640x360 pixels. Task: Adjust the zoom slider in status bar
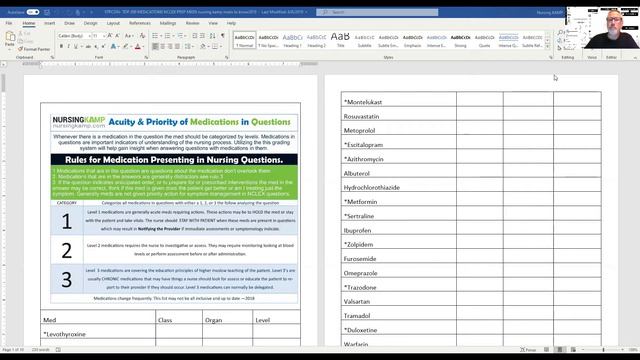[603, 350]
